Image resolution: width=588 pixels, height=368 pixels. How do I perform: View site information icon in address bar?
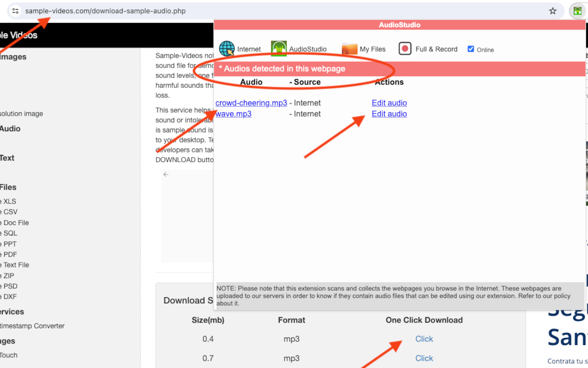pyautogui.click(x=16, y=11)
